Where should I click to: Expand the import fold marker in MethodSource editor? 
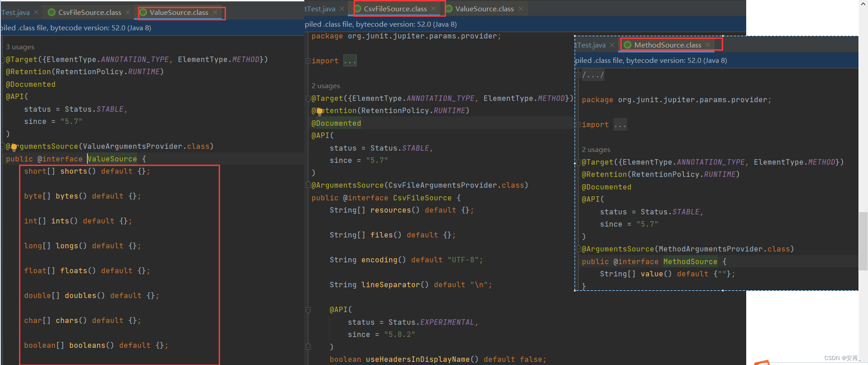tap(578, 125)
